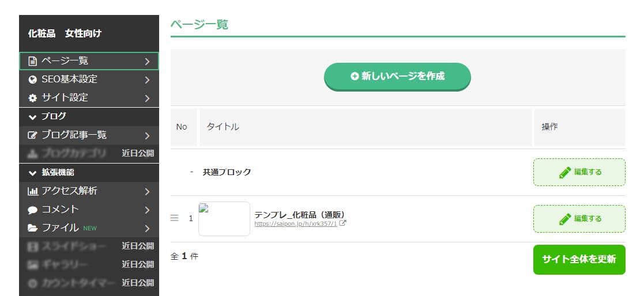The image size is (644, 296).
Task: Edit the 共通ブロック row
Action: point(579,172)
